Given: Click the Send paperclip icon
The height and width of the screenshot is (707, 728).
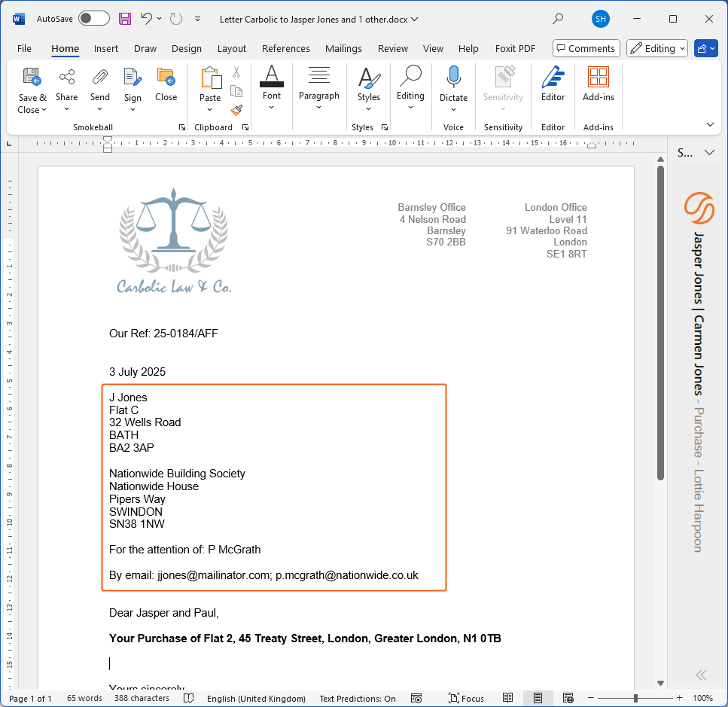Looking at the screenshot, I should (100, 77).
